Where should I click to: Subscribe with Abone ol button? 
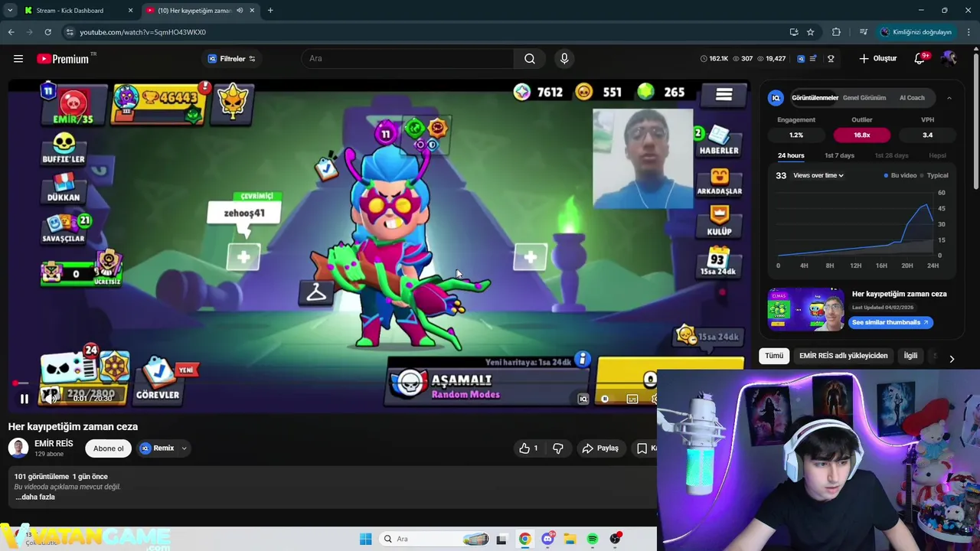pos(108,448)
